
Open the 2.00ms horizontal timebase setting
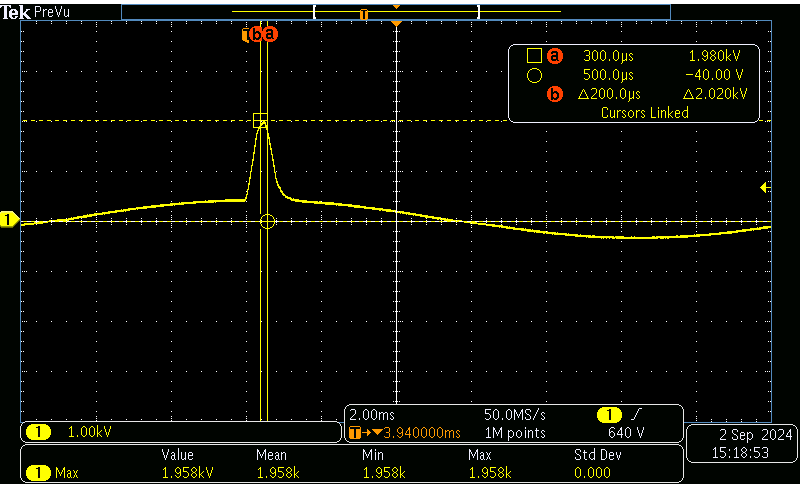click(x=372, y=414)
